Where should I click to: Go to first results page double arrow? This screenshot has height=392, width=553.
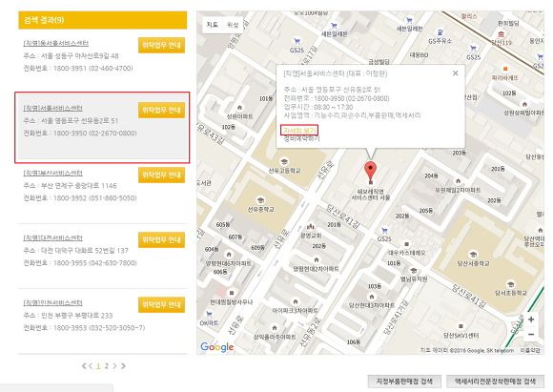[84, 366]
